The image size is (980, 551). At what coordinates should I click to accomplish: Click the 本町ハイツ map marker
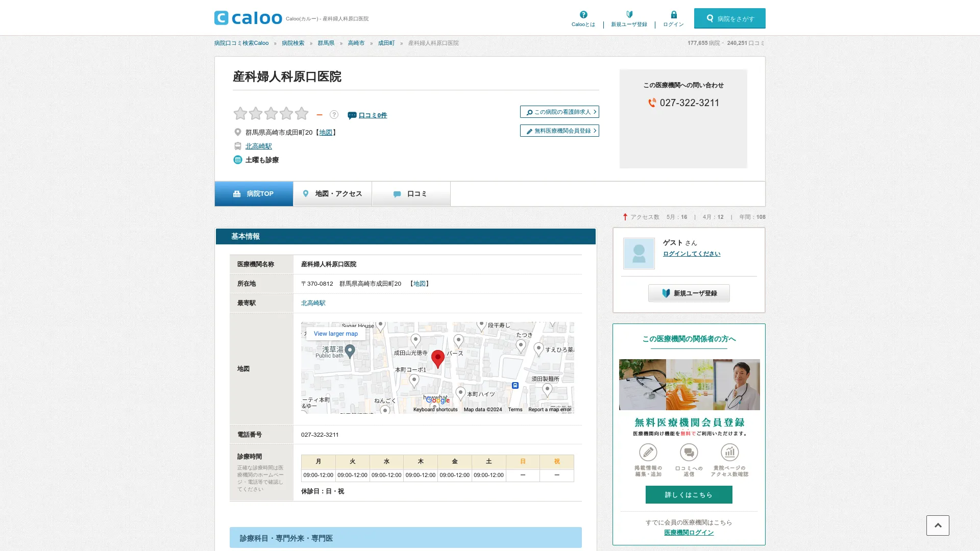(460, 393)
